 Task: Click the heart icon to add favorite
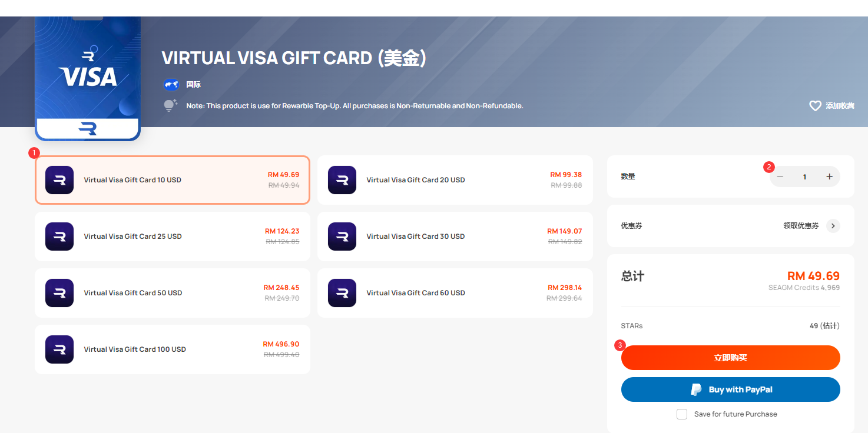click(x=815, y=106)
